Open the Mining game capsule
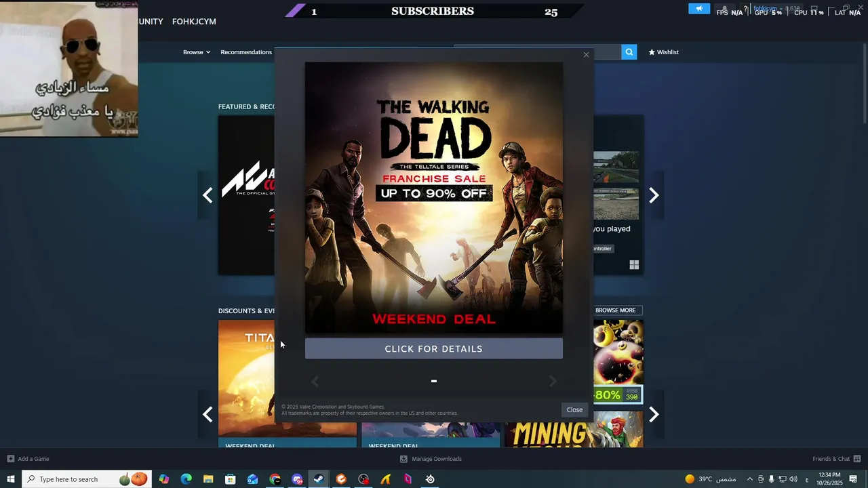868x488 pixels. tap(574, 430)
